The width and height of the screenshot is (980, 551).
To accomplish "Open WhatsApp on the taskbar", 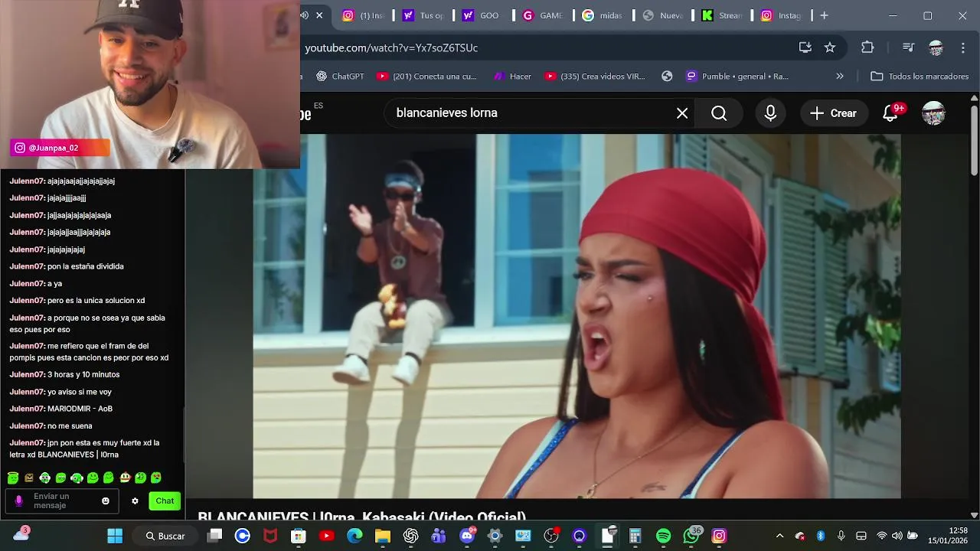I will 691,536.
